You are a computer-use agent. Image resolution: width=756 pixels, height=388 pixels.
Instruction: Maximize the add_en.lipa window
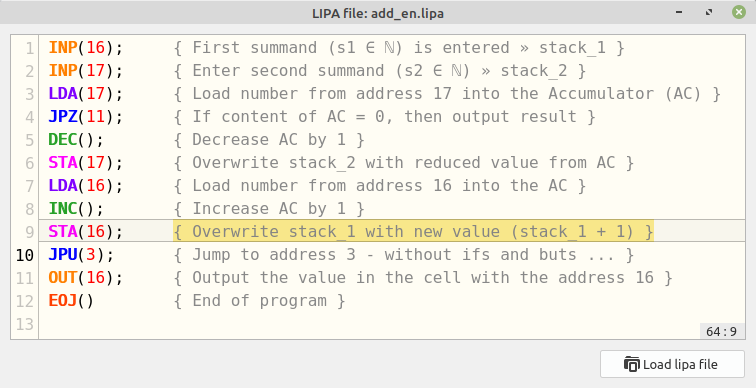(x=709, y=12)
